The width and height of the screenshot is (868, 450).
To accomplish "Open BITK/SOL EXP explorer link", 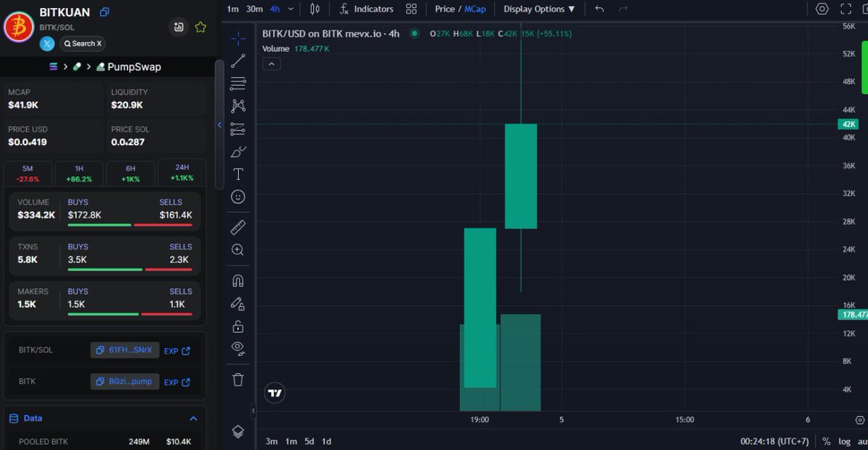I will point(177,351).
